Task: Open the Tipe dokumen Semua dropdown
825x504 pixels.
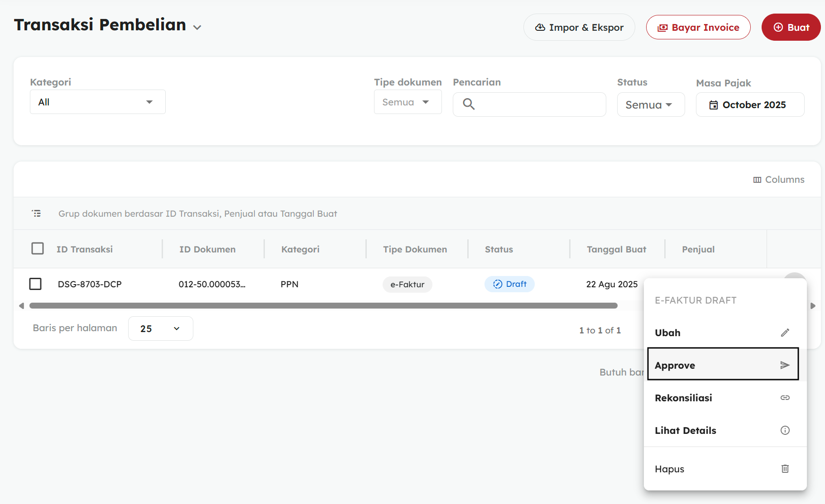Action: 408,102
